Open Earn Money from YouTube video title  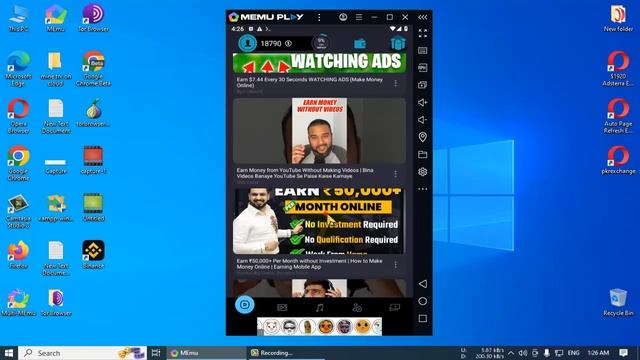[305, 173]
